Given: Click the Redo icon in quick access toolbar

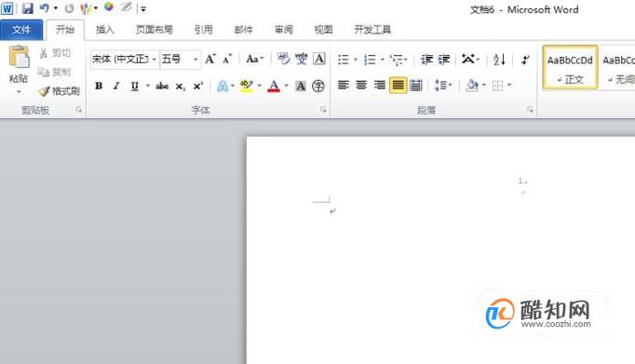Looking at the screenshot, I should [x=69, y=8].
